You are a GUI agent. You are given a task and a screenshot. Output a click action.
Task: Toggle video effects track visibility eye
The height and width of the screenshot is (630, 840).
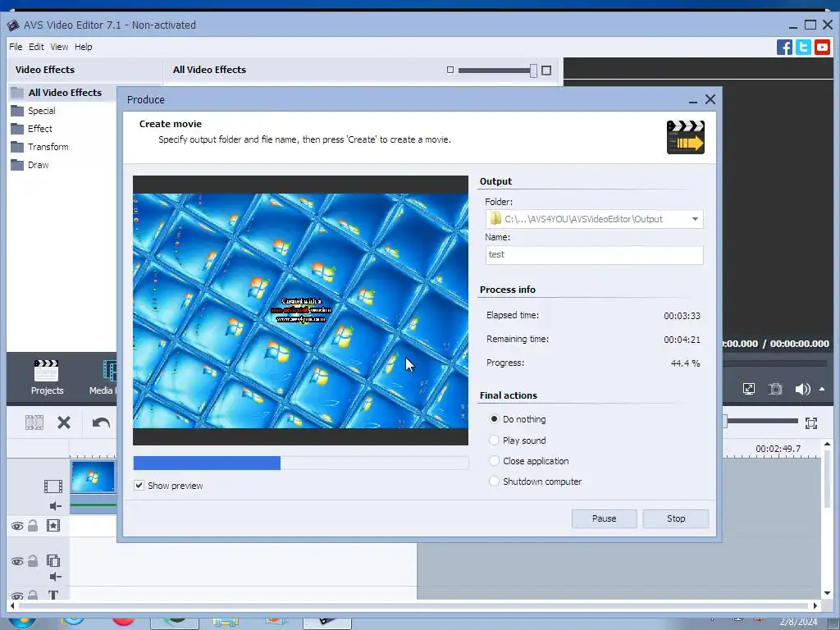tap(17, 526)
